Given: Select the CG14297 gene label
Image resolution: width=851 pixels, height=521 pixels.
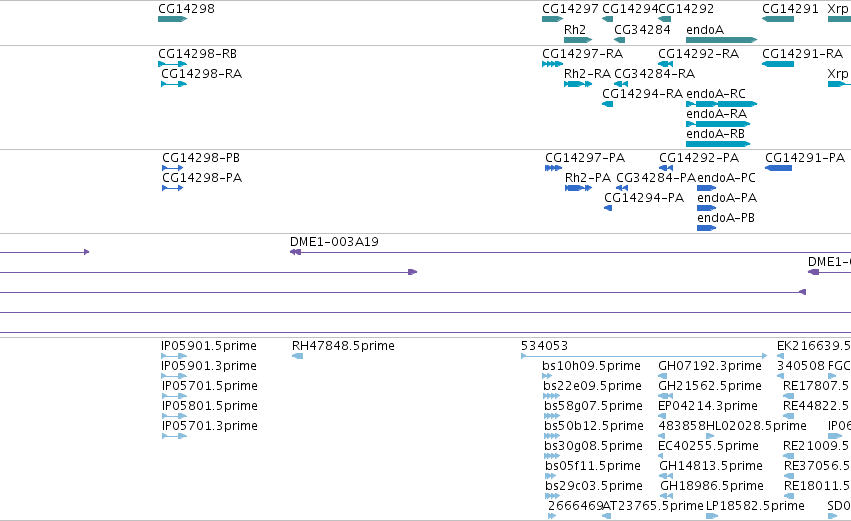Looking at the screenshot, I should (570, 9).
